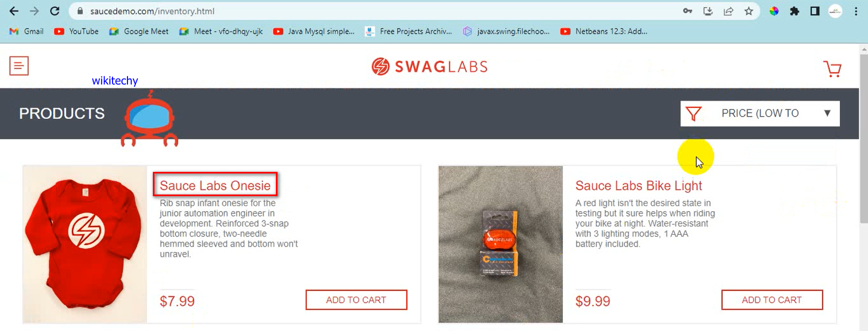Click the red onesie product image
The height and width of the screenshot is (331, 868).
(x=85, y=244)
